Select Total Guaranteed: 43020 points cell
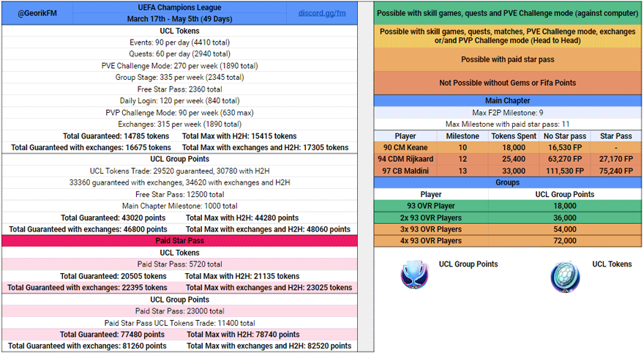 [x=113, y=218]
